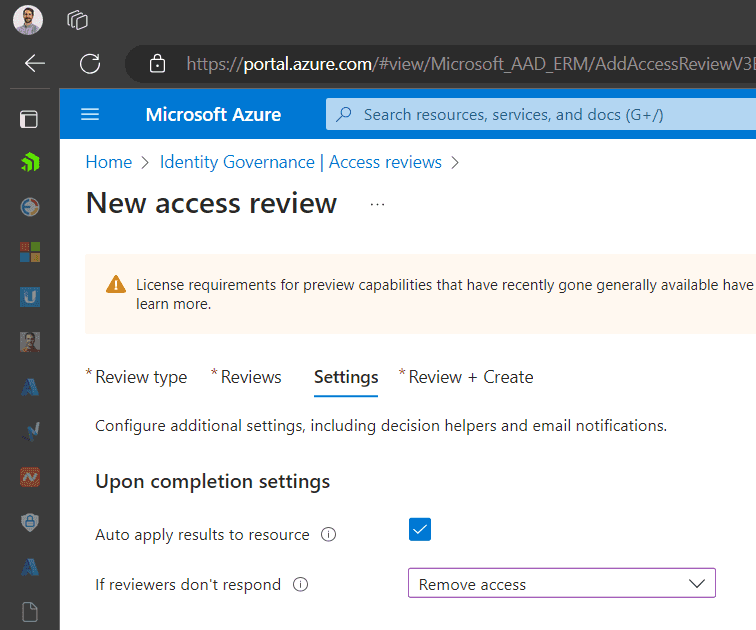Image resolution: width=756 pixels, height=630 pixels.
Task: Click the Search resources, services, and docs field
Action: pos(540,114)
